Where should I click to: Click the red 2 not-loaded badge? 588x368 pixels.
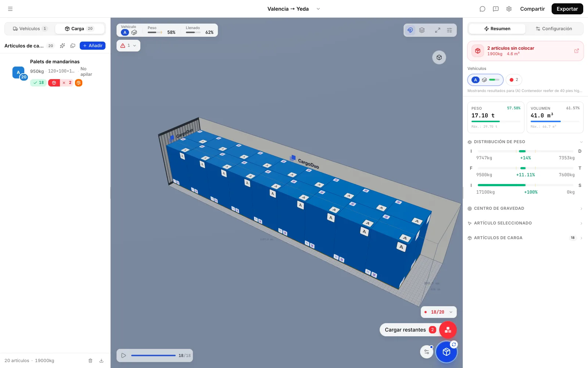[67, 83]
